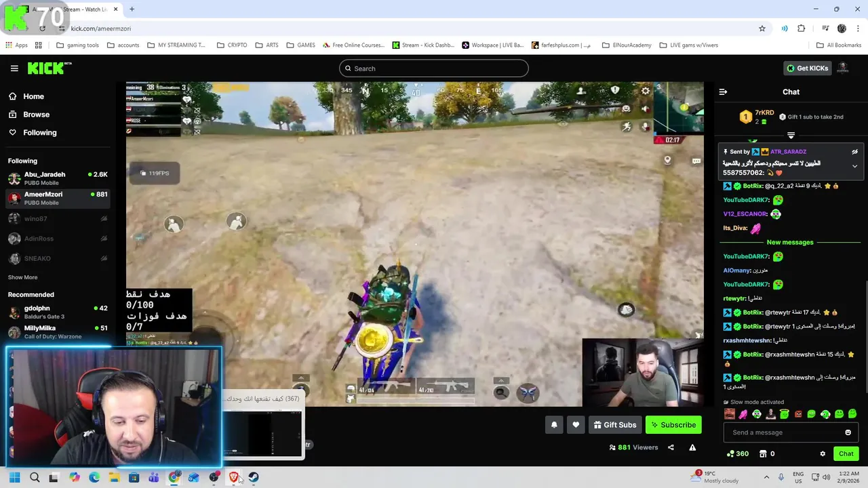Open the CRYPTO bookmark folder

pyautogui.click(x=232, y=45)
